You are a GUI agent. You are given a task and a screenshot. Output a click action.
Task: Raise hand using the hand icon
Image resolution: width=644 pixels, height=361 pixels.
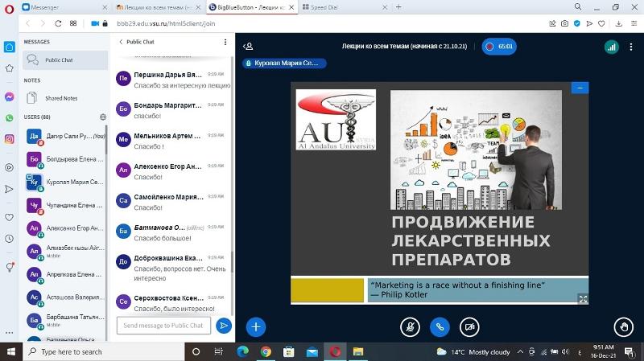point(622,326)
